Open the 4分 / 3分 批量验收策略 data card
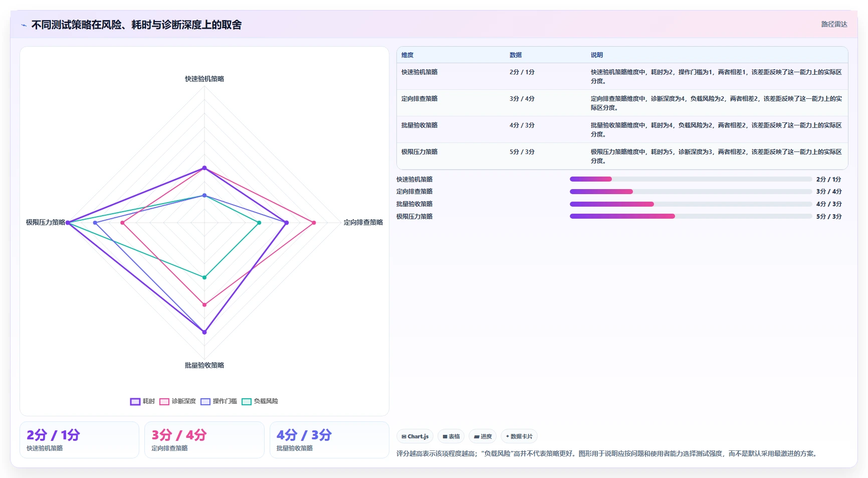The width and height of the screenshot is (868, 478). click(x=329, y=440)
